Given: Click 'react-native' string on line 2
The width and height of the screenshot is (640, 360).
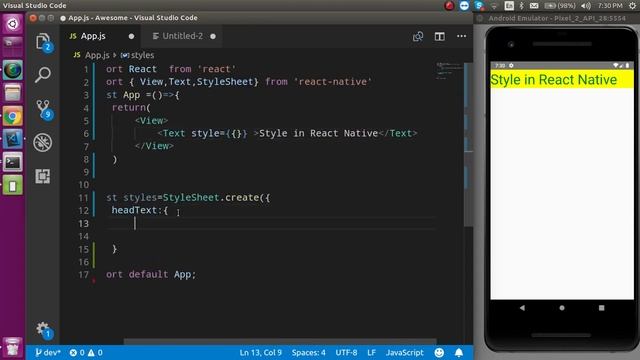Looking at the screenshot, I should 333,82.
